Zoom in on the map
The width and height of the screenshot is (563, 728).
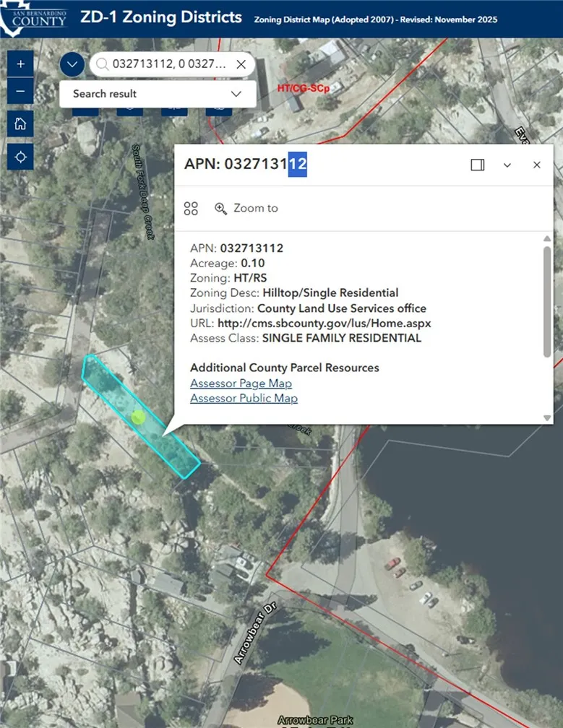click(20, 64)
